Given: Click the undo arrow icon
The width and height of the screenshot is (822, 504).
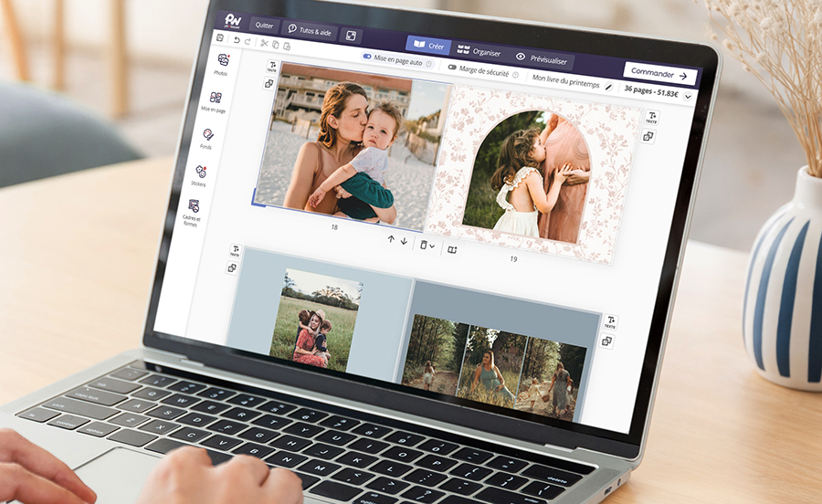Looking at the screenshot, I should point(237,40).
